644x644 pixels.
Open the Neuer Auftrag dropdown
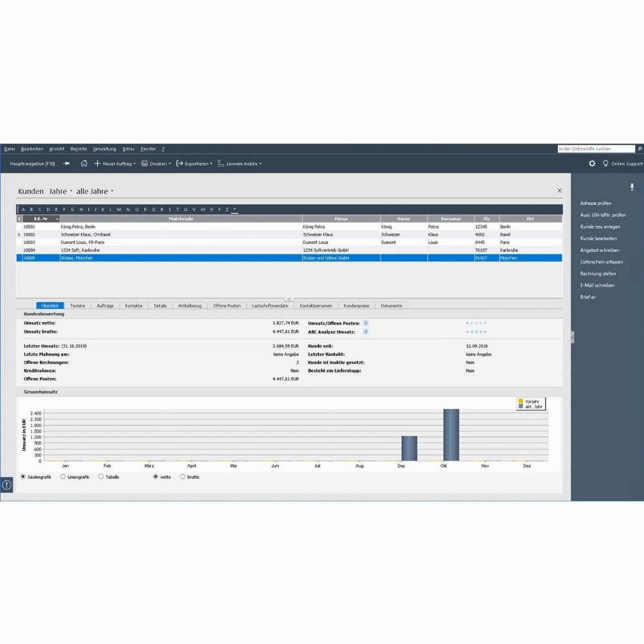pos(135,164)
